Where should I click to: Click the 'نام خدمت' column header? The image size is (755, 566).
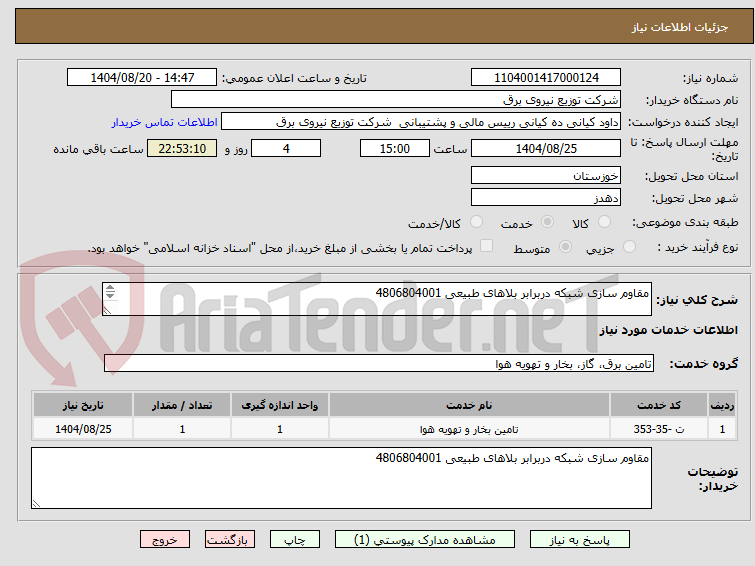pos(469,405)
